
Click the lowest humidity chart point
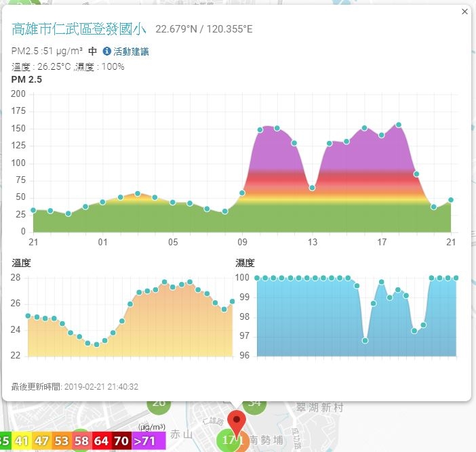point(365,341)
